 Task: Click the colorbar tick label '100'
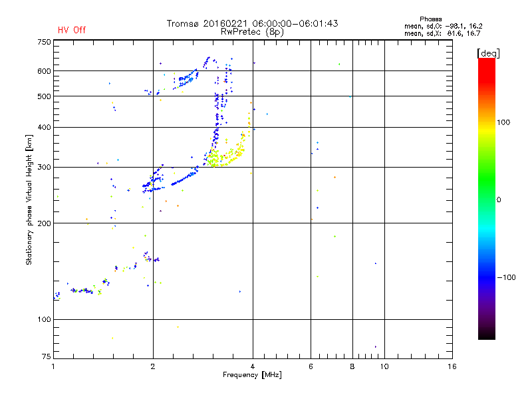pyautogui.click(x=503, y=122)
